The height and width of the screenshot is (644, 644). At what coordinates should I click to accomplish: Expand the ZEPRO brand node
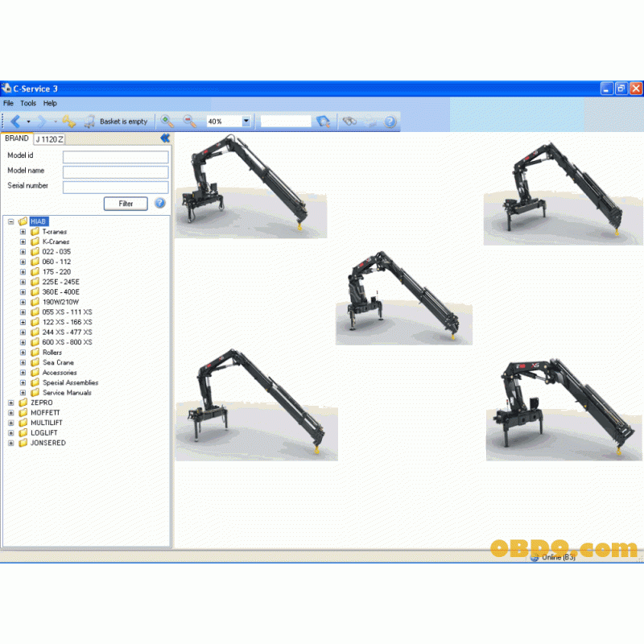click(11, 403)
